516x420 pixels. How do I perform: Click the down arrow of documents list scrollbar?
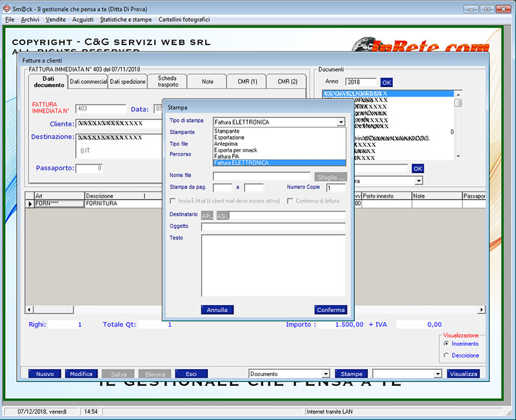tap(458, 156)
